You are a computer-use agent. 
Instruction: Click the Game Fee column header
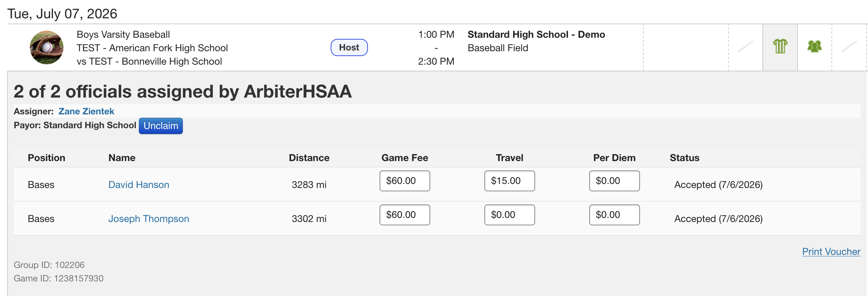pos(405,158)
